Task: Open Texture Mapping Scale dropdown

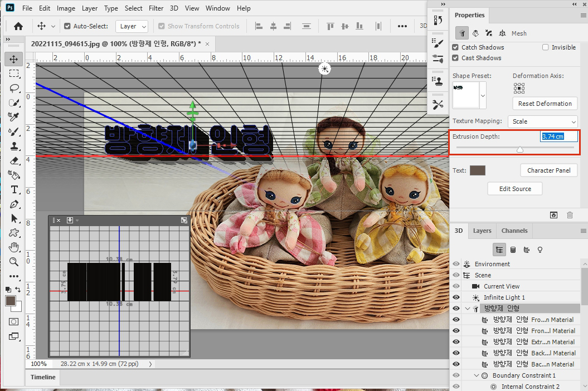Action: point(543,121)
